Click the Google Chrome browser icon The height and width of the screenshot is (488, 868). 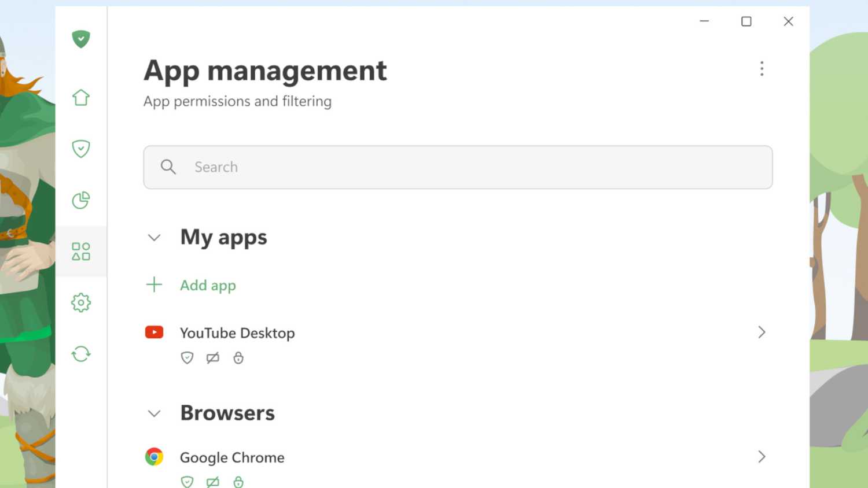click(x=154, y=456)
